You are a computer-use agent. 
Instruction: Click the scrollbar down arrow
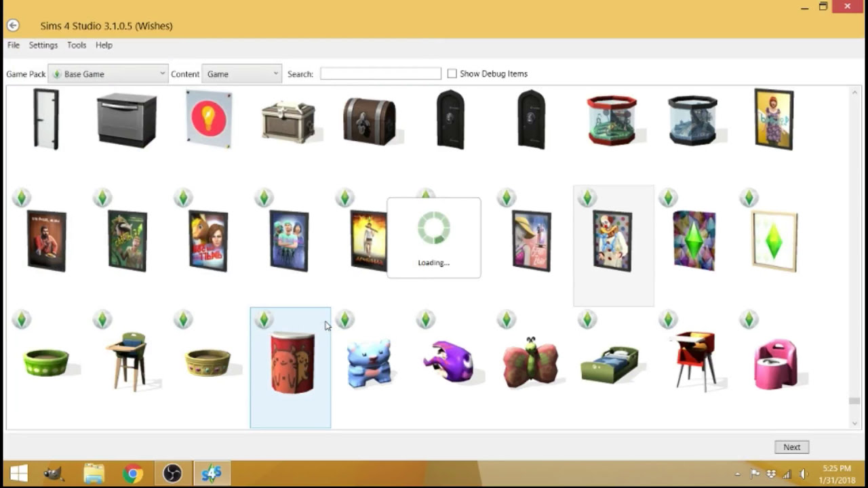(854, 423)
